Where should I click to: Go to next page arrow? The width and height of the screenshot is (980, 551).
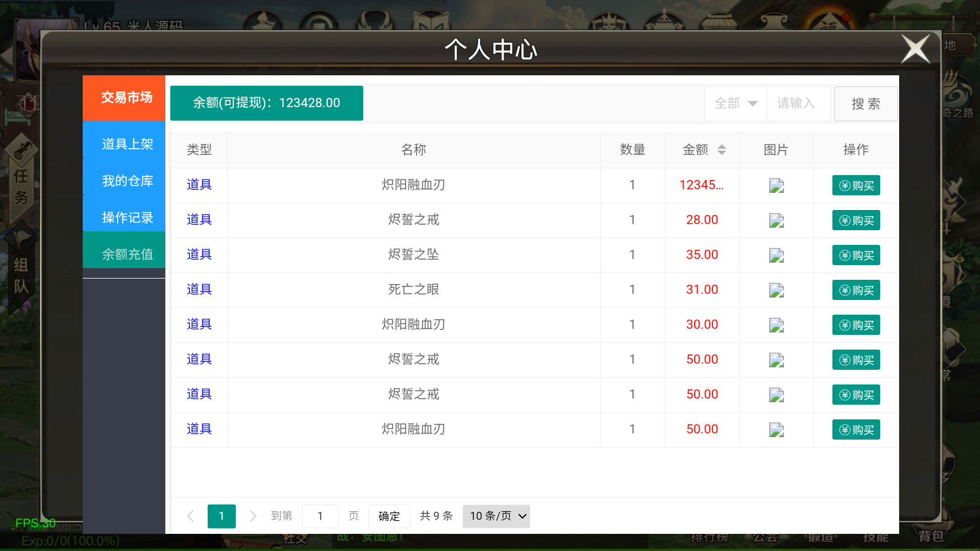pos(253,516)
